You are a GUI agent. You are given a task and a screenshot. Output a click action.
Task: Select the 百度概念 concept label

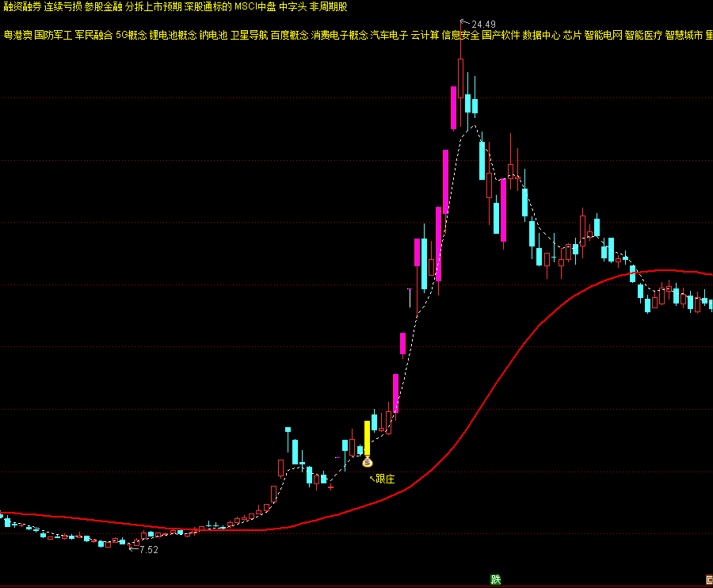click(x=290, y=35)
